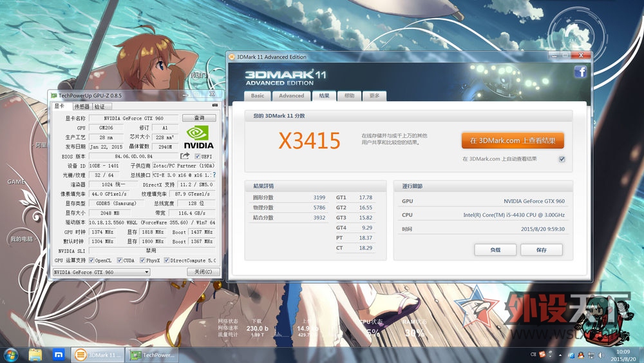Switch to the 显卡 tab in GPU-Z
This screenshot has height=363, width=644.
pos(61,106)
